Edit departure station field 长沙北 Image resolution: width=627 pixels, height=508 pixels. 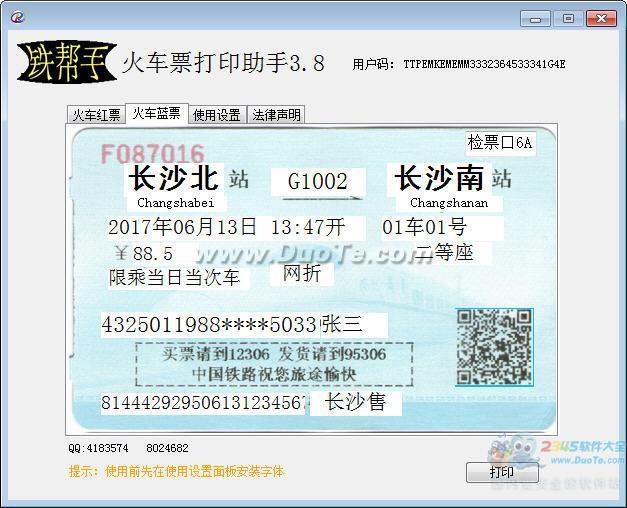pyautogui.click(x=174, y=178)
